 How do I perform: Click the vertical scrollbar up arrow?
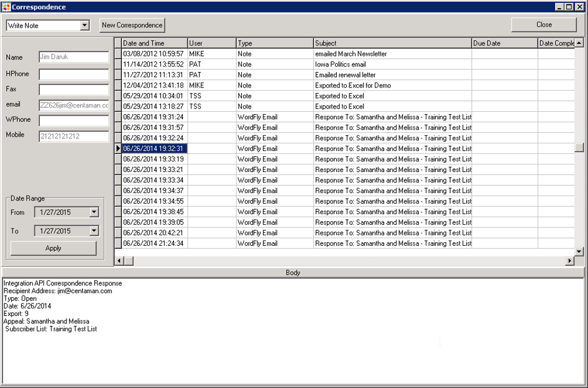[579, 43]
